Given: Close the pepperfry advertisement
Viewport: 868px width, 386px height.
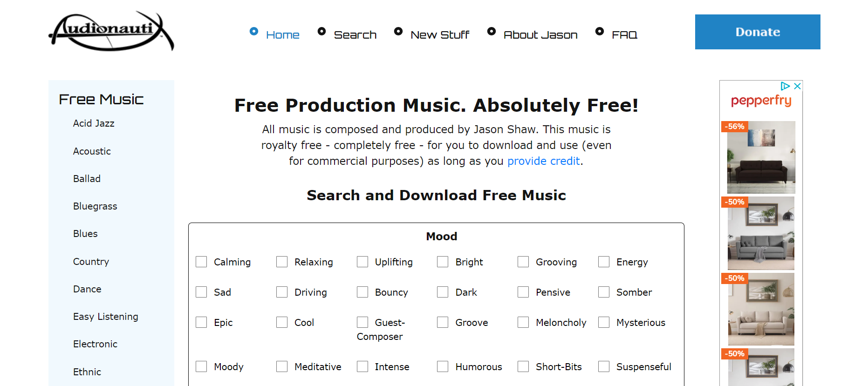Looking at the screenshot, I should pos(797,86).
